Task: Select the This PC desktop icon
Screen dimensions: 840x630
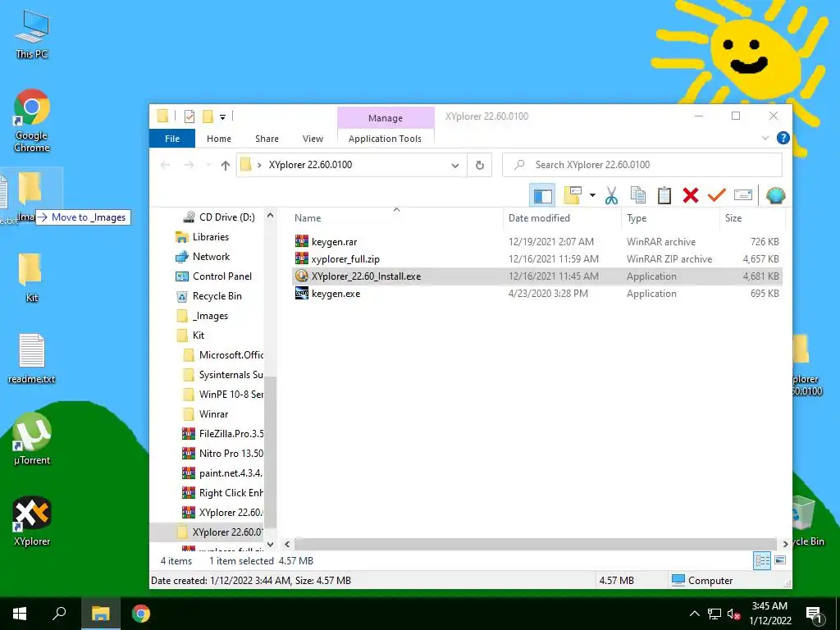Action: pyautogui.click(x=32, y=34)
